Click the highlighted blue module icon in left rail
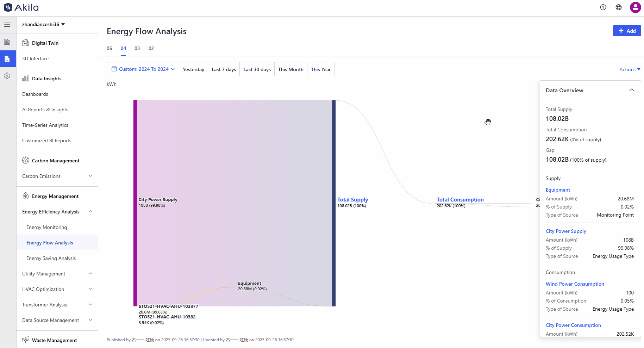This screenshot has width=644, height=348. coord(7,59)
